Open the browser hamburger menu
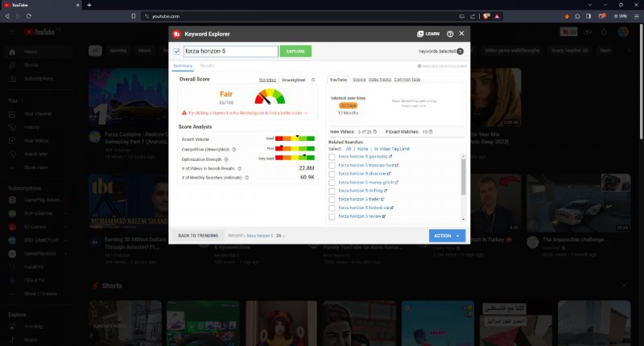644x346 pixels. pyautogui.click(x=635, y=16)
